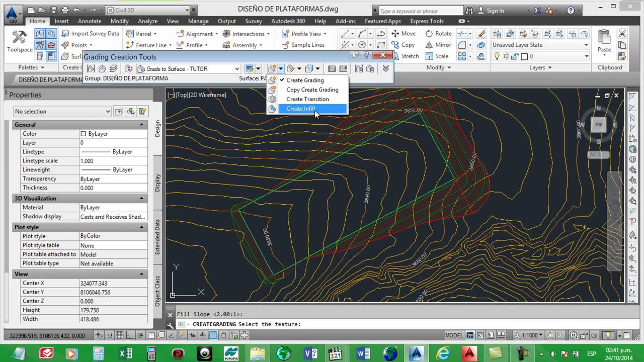Click the Undo arrow in Quick Access toolbar

click(x=76, y=10)
